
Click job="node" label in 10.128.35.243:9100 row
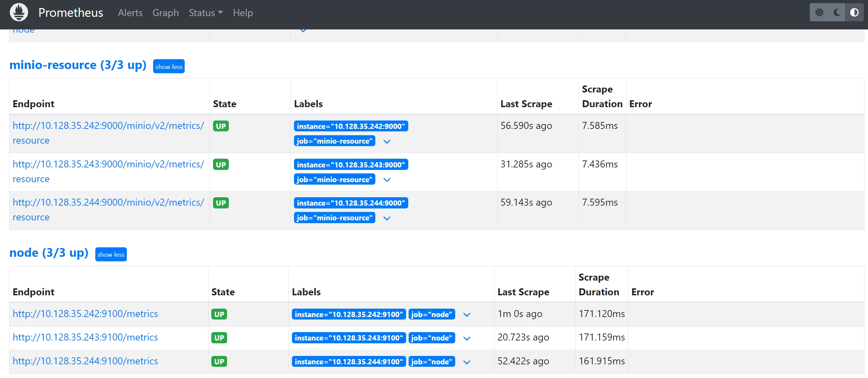[x=432, y=338]
